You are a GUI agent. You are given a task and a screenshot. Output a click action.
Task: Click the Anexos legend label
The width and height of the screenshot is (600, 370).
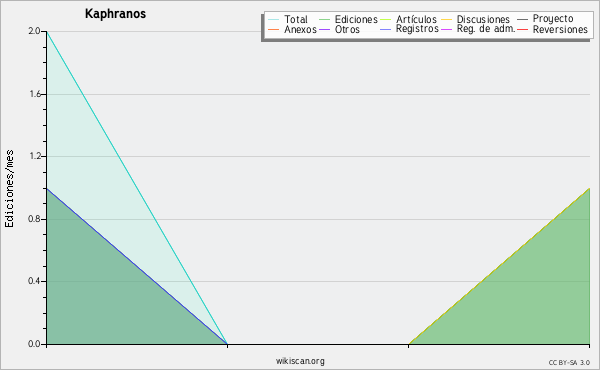pos(300,29)
